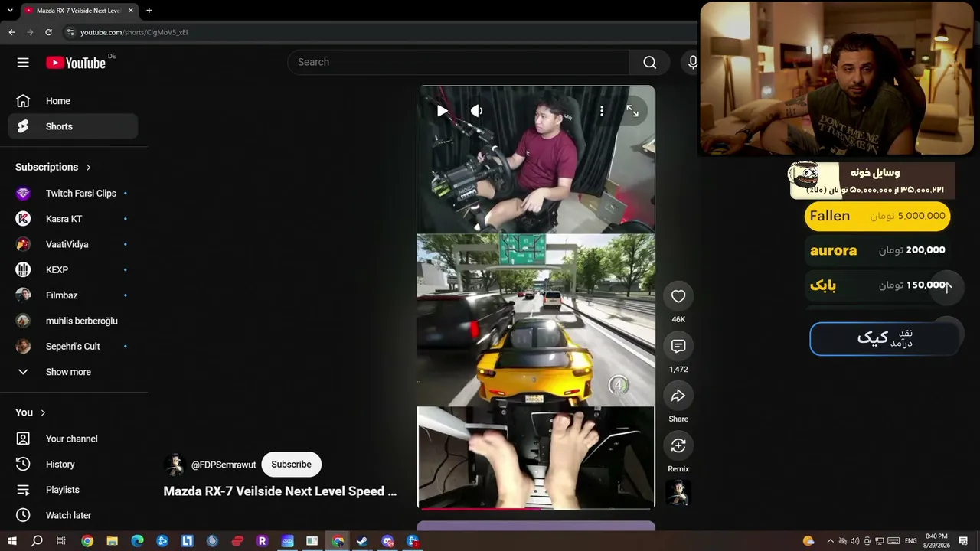Viewport: 980px width, 551px height.
Task: Open watch History
Action: point(73,464)
